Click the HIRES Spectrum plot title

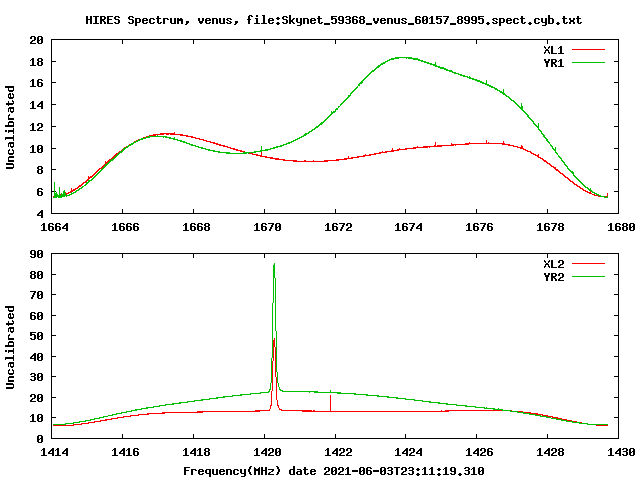[333, 20]
